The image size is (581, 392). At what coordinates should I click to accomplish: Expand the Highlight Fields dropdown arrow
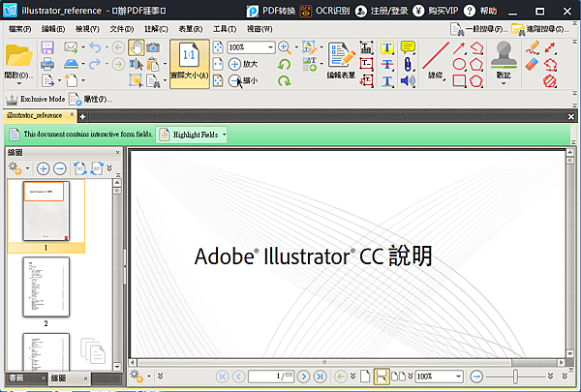click(x=225, y=135)
